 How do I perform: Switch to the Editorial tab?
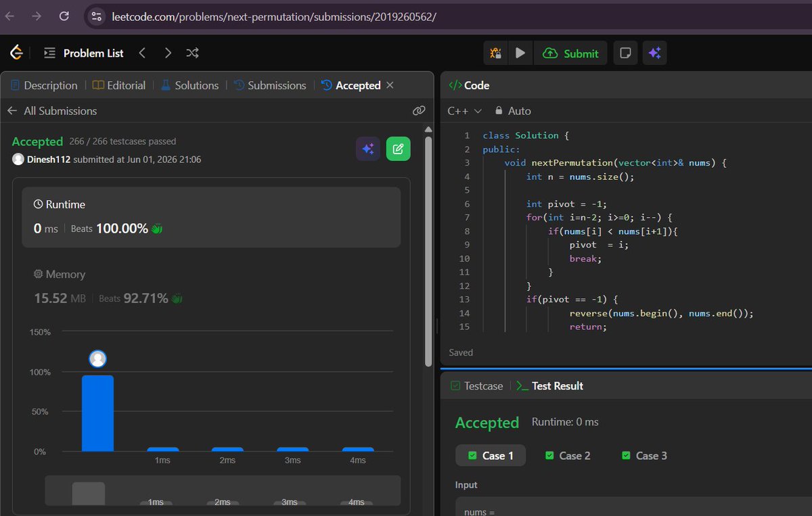[119, 85]
